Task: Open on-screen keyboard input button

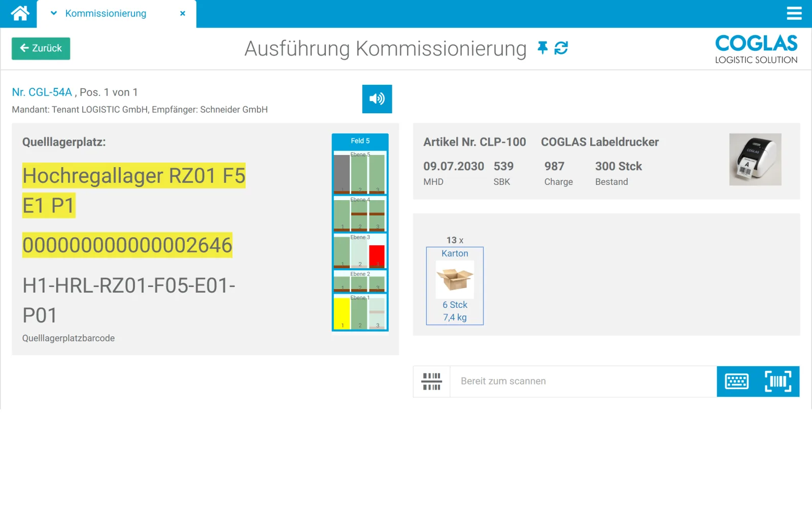Action: (737, 382)
